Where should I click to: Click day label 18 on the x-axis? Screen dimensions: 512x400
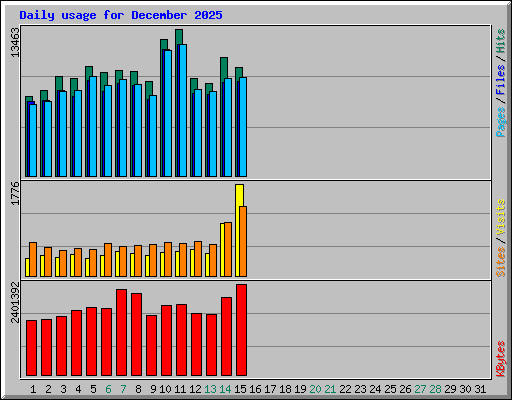click(285, 389)
